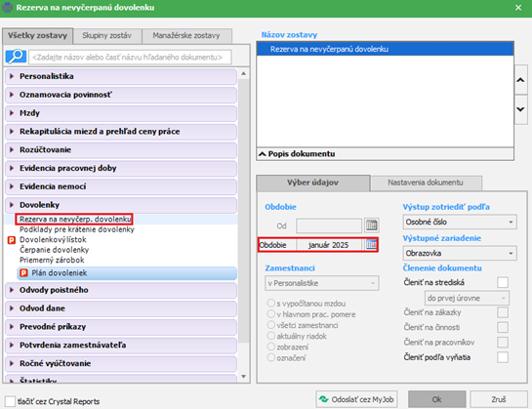Viewport: 532px width, 409px height.
Task: Switch to Manažérske zostavy tab
Action: 186,36
